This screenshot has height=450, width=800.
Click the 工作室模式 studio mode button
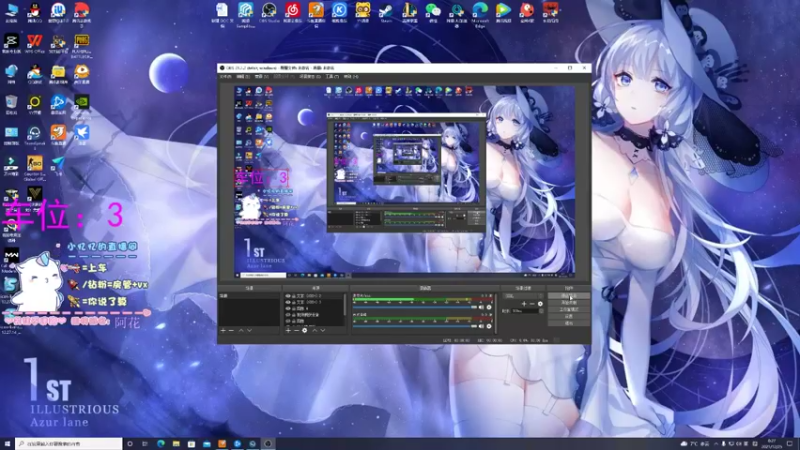569,310
